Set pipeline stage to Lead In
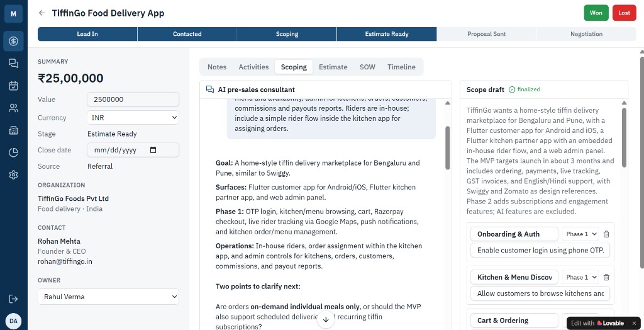 click(87, 34)
